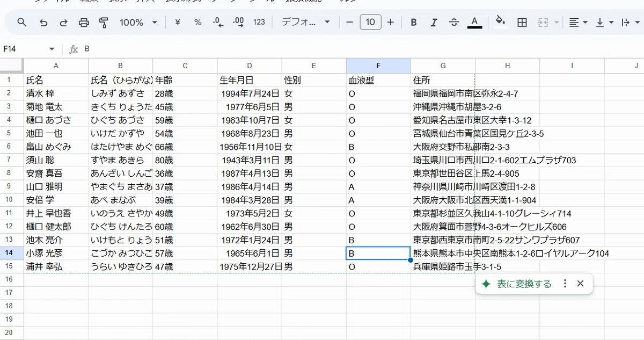
Task: Toggle bold formatting
Action: tap(414, 23)
